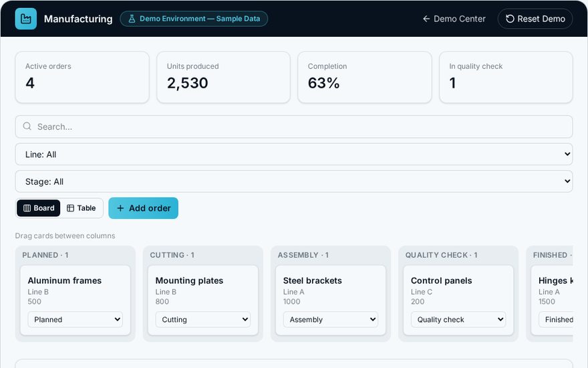Click the CUTTING · 1 column header
The height and width of the screenshot is (368, 588).
click(172, 255)
